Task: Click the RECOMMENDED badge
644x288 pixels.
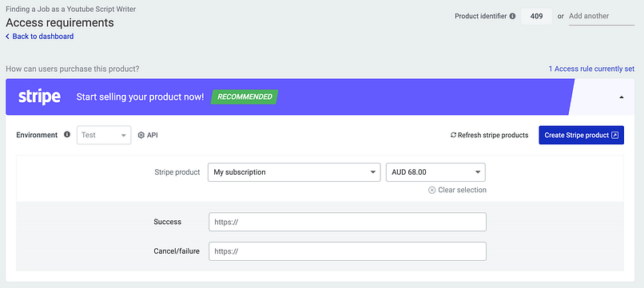Action: (244, 97)
